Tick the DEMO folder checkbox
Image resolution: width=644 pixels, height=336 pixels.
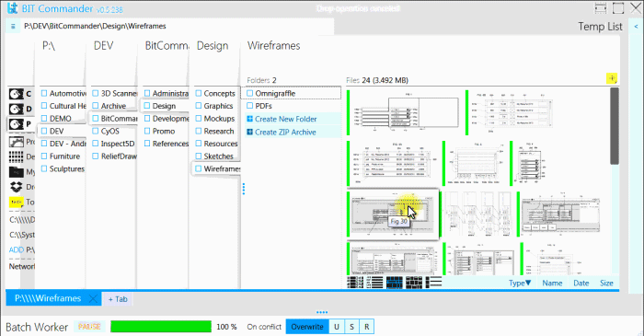click(x=44, y=119)
